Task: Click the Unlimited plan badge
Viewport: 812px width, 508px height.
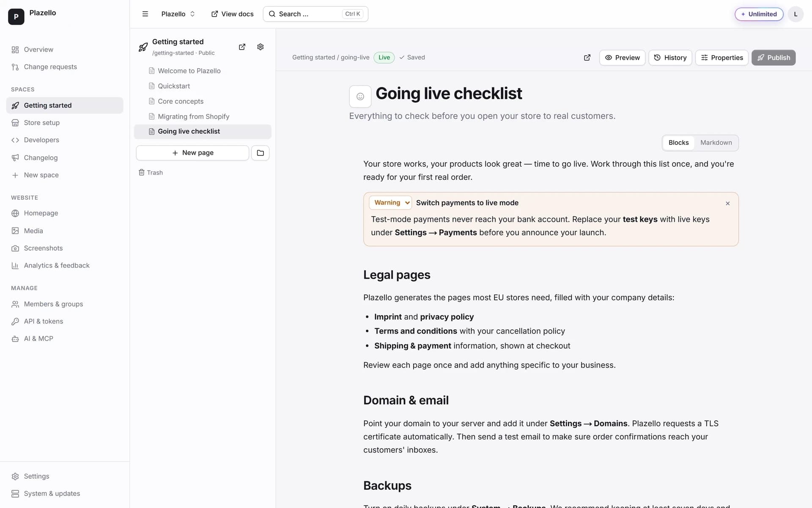Action: [759, 14]
